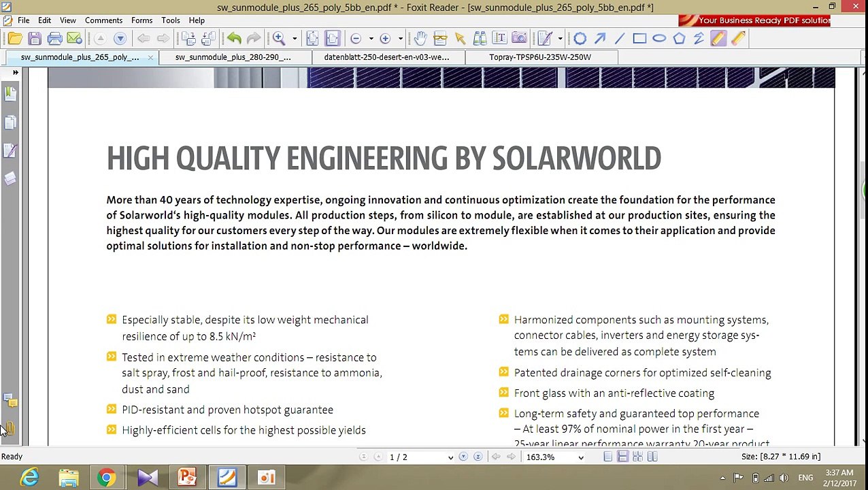
Task: Open the Comments menu
Action: [103, 20]
